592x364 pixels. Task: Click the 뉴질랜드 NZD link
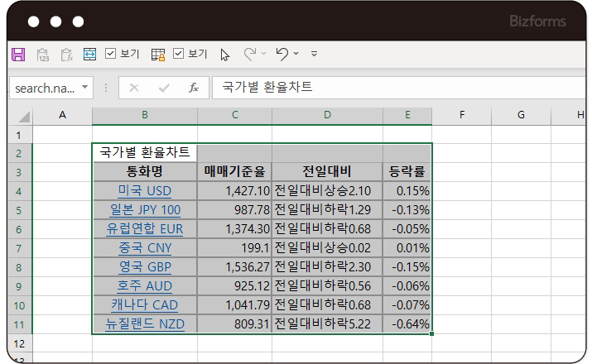tap(144, 323)
